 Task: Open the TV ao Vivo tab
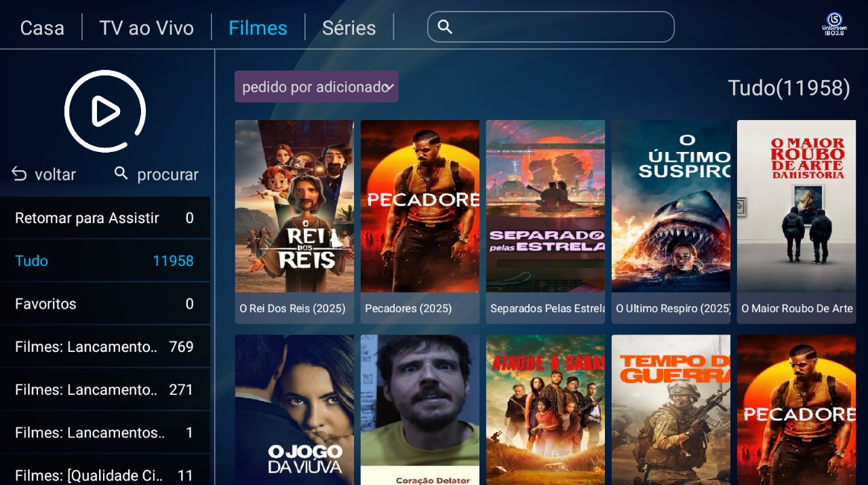(x=146, y=28)
